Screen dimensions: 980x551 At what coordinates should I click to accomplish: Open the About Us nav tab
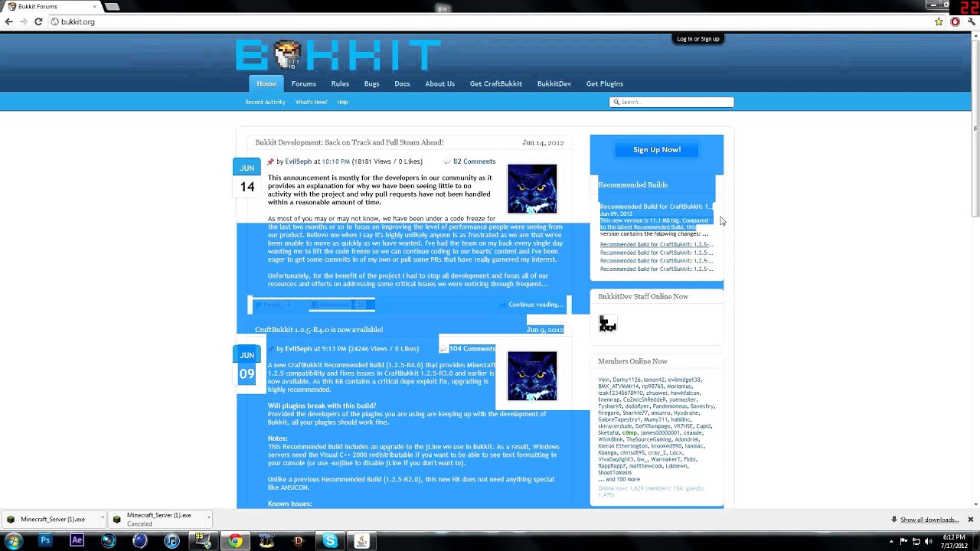(x=439, y=83)
